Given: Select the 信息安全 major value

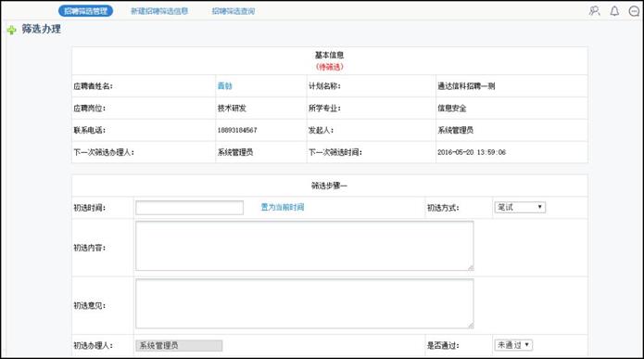Looking at the screenshot, I should [452, 109].
